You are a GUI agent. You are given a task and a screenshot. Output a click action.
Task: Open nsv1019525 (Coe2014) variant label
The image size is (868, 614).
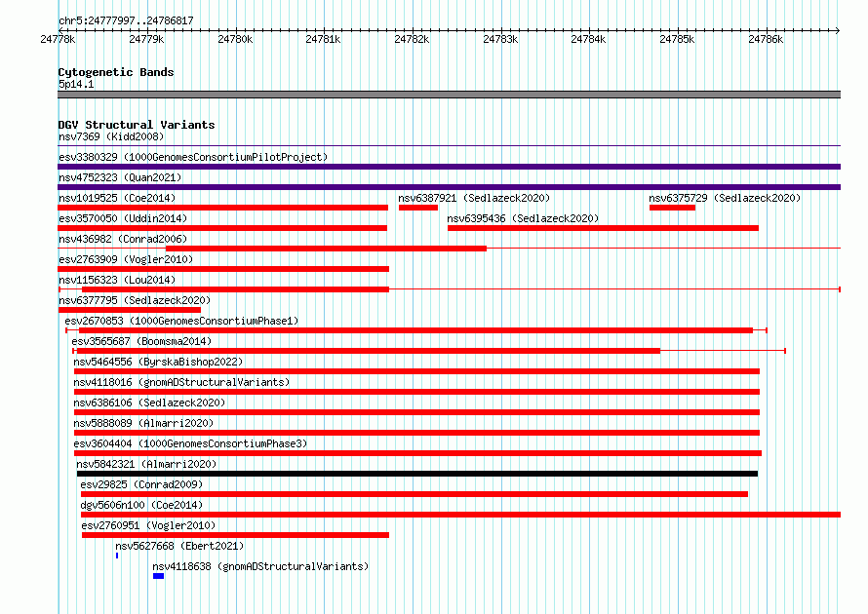[117, 198]
